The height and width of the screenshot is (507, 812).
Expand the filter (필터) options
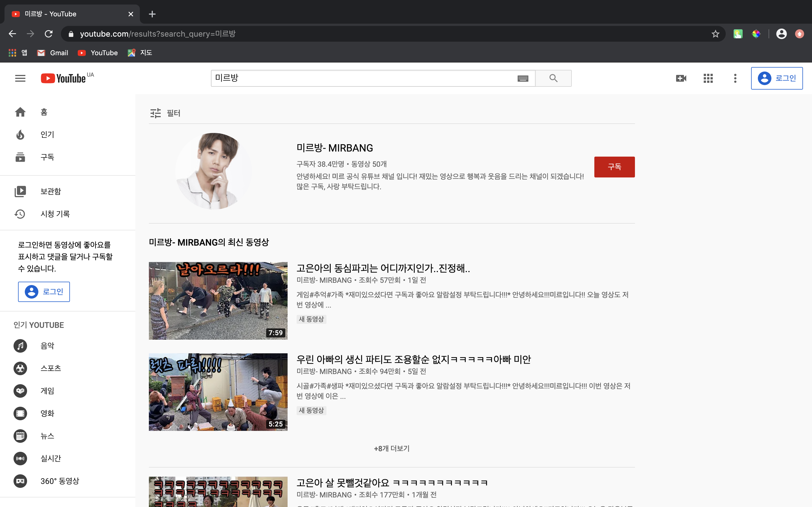pyautogui.click(x=166, y=113)
